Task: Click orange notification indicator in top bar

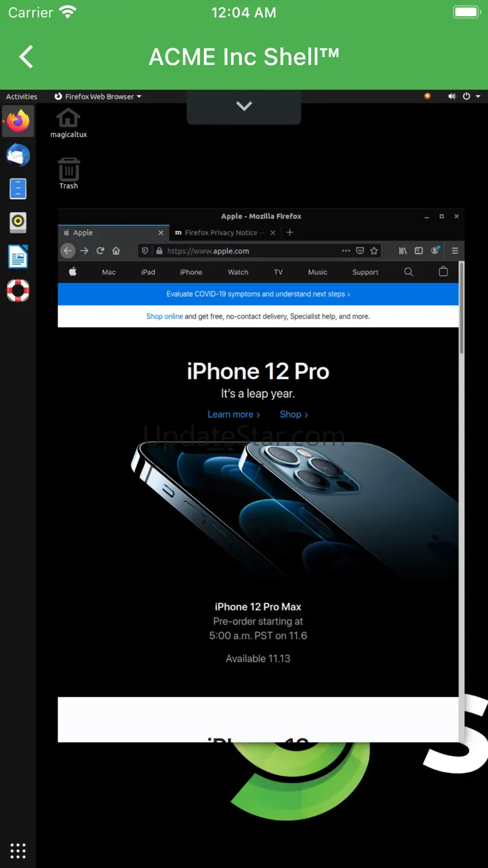Action: pyautogui.click(x=428, y=96)
